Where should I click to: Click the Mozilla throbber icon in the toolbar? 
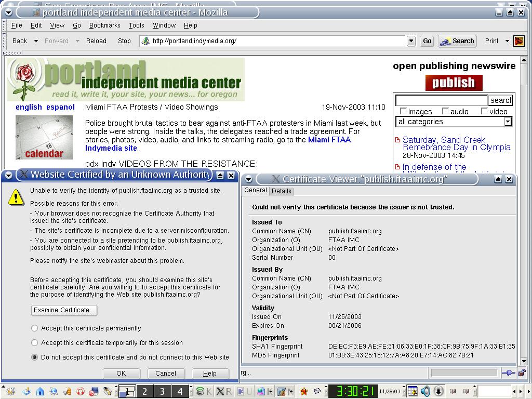pyautogui.click(x=518, y=41)
